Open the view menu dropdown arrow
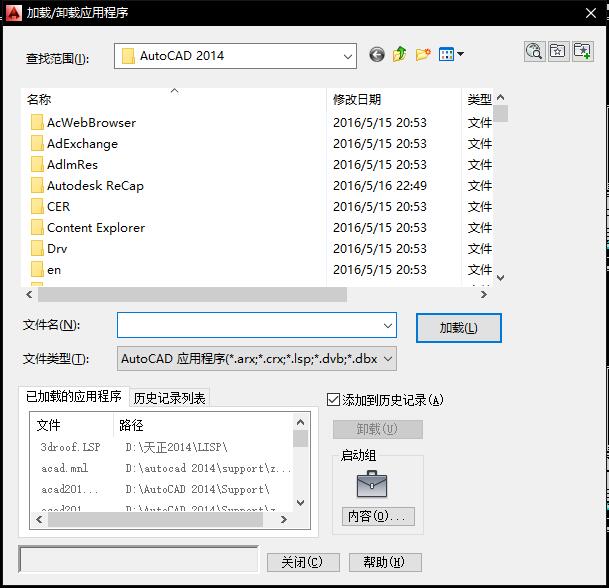The image size is (609, 588). 460,54
